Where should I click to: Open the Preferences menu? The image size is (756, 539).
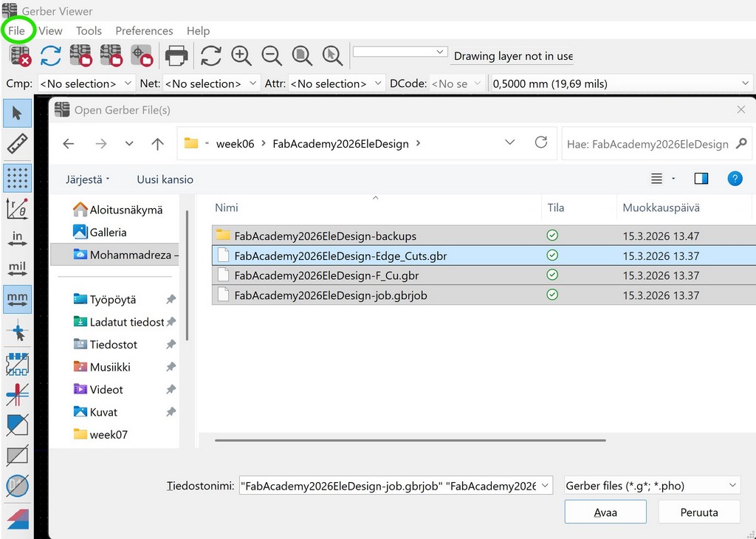144,31
